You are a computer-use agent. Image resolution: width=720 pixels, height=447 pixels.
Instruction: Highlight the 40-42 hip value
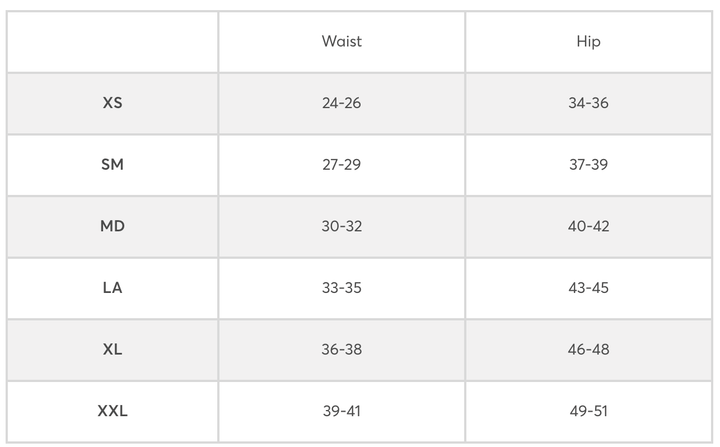(588, 226)
